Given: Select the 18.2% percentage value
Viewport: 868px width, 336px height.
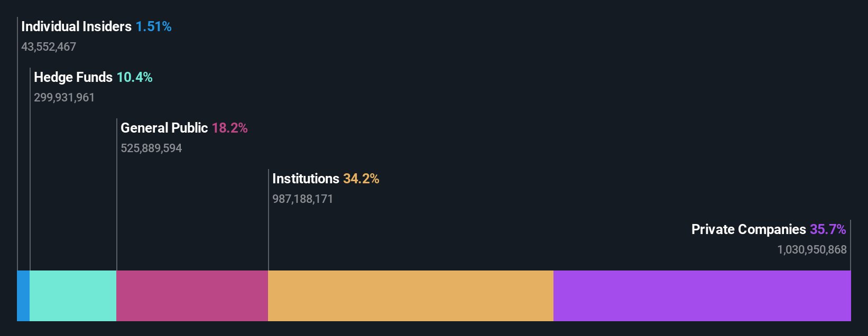Looking at the screenshot, I should 229,128.
